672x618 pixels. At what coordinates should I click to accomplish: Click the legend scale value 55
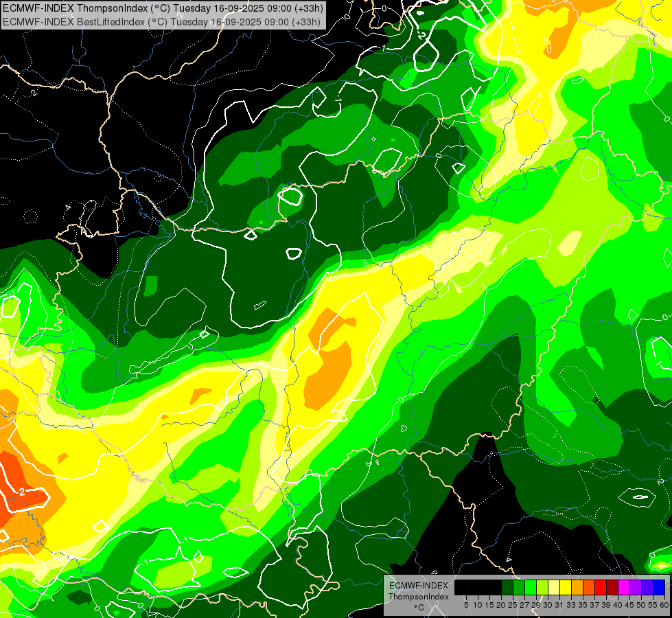pos(653,605)
